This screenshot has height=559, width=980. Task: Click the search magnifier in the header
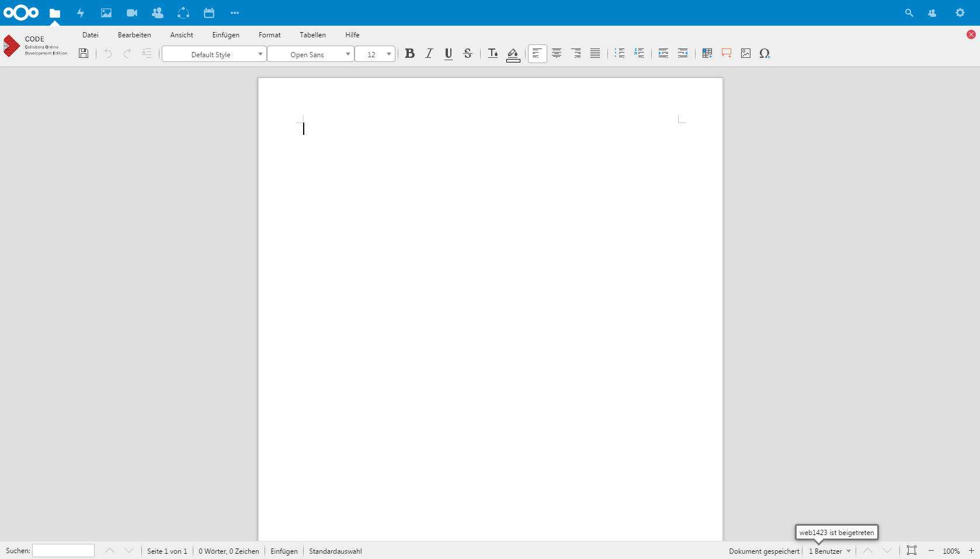[909, 13]
